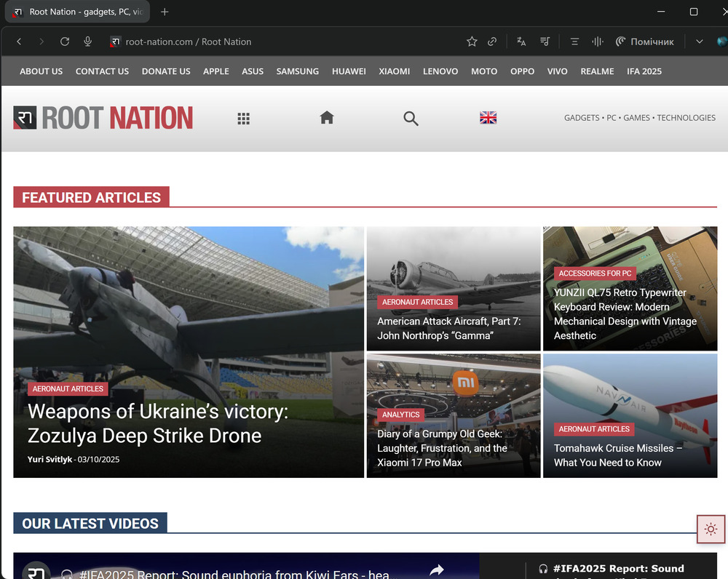This screenshot has height=579, width=728.
Task: Click AERONAUT ARTICLES tag on Tomahawk card
Action: pyautogui.click(x=594, y=429)
